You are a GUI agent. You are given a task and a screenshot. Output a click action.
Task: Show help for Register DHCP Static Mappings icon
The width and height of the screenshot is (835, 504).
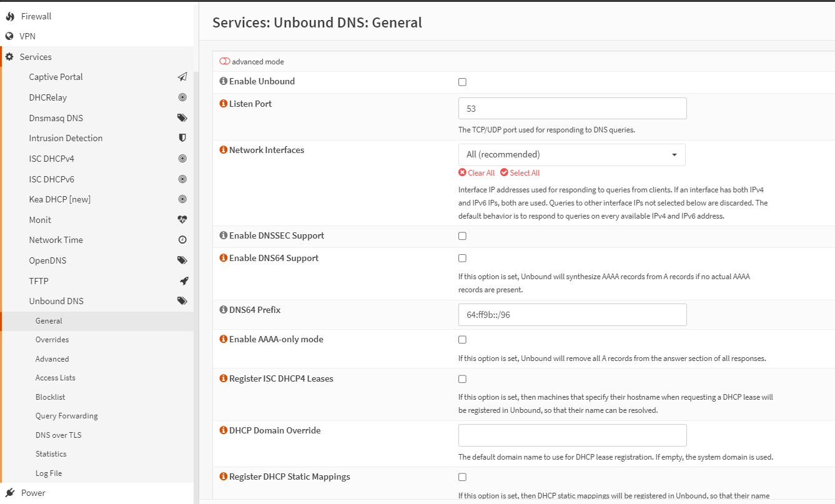coord(224,477)
